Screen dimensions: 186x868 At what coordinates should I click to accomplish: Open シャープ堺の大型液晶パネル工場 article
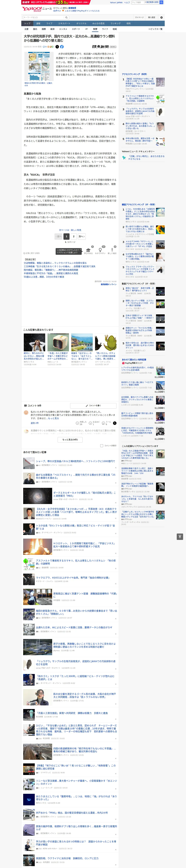point(75,461)
